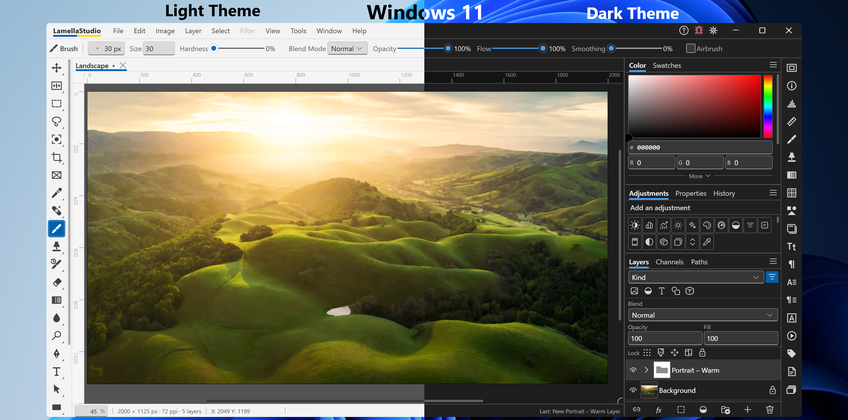The height and width of the screenshot is (420, 848).
Task: Open the Paragraph pilcrow panel icon
Action: click(x=792, y=264)
